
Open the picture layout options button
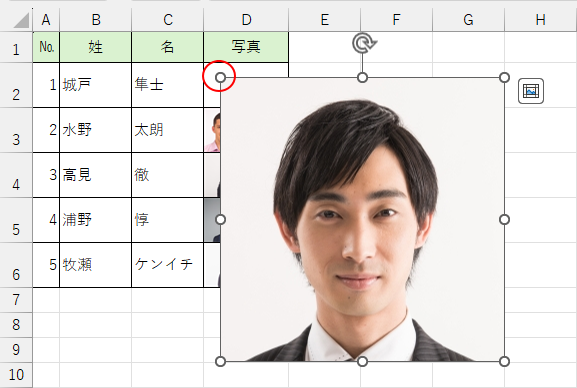pos(531,91)
